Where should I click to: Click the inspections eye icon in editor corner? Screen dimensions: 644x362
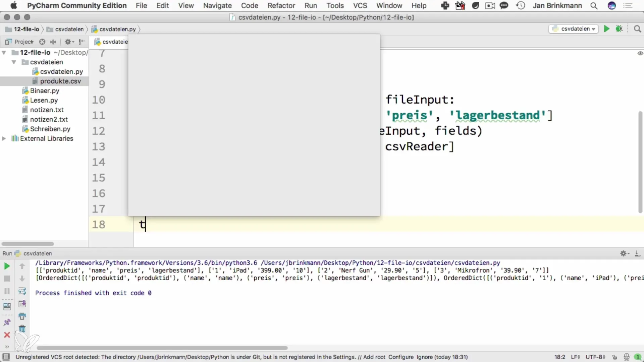pyautogui.click(x=640, y=53)
